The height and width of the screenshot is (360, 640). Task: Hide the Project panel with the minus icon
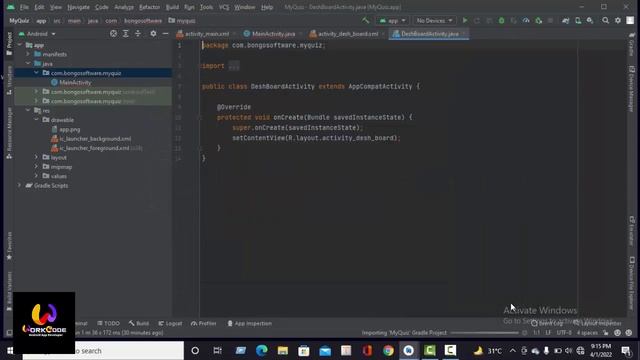tap(165, 34)
